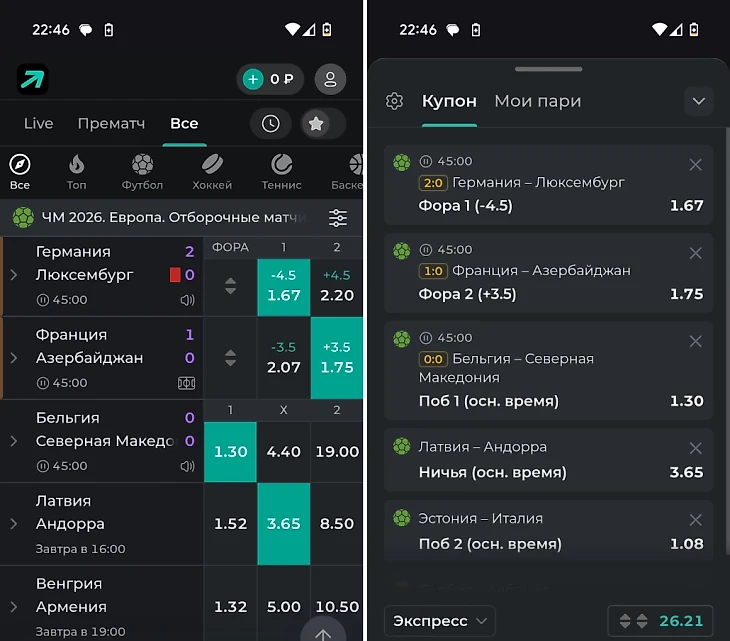Open the Мои пари tab

tap(538, 101)
